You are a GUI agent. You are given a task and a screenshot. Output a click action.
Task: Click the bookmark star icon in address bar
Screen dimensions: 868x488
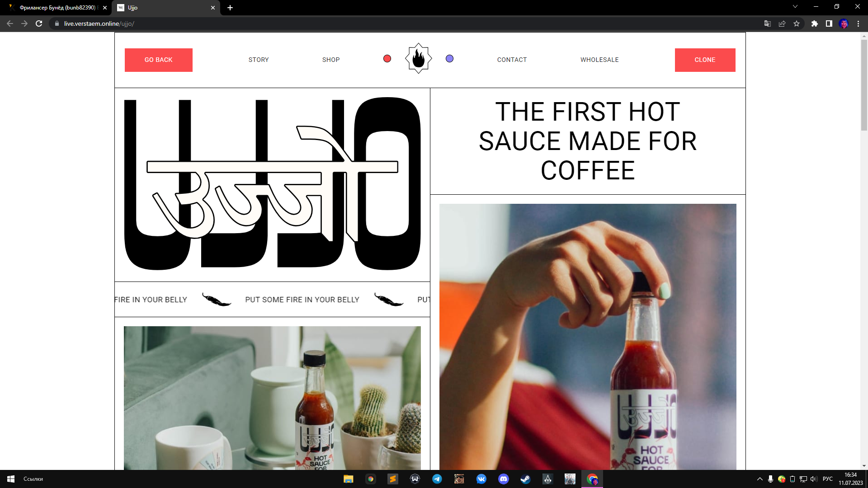[x=797, y=23]
